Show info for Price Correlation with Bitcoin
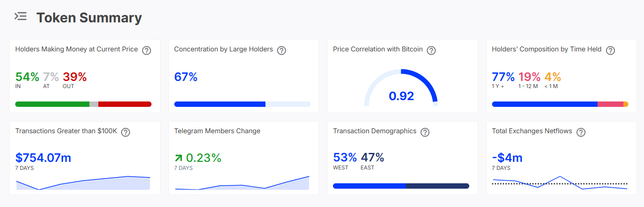Image resolution: width=644 pixels, height=207 pixels. click(x=431, y=51)
